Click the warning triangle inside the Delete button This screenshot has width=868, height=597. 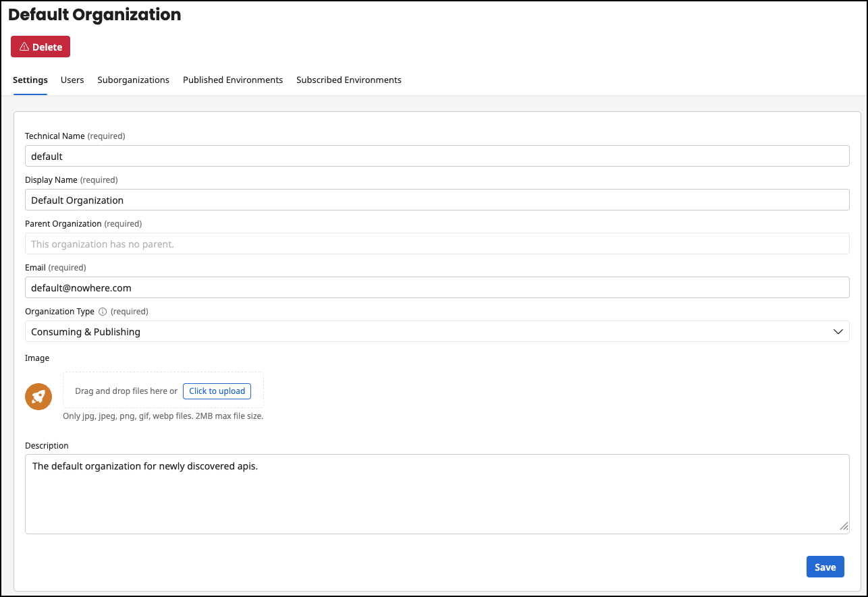24,47
